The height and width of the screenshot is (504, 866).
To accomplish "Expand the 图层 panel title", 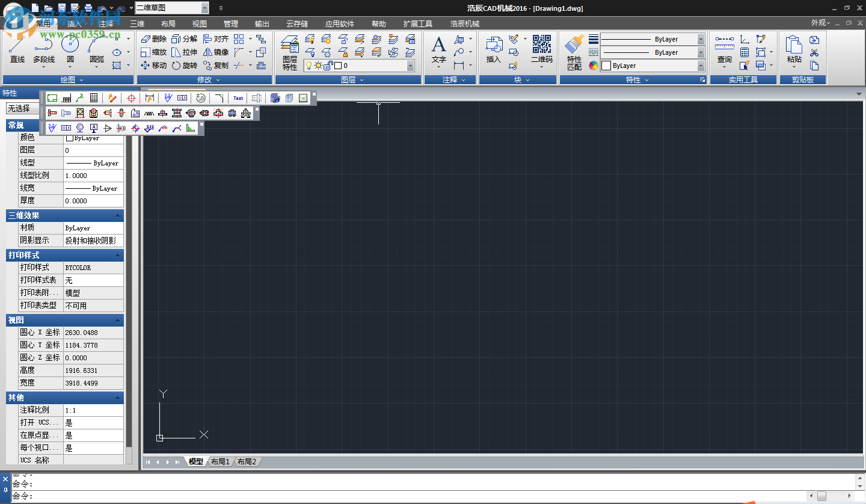I will coord(348,79).
